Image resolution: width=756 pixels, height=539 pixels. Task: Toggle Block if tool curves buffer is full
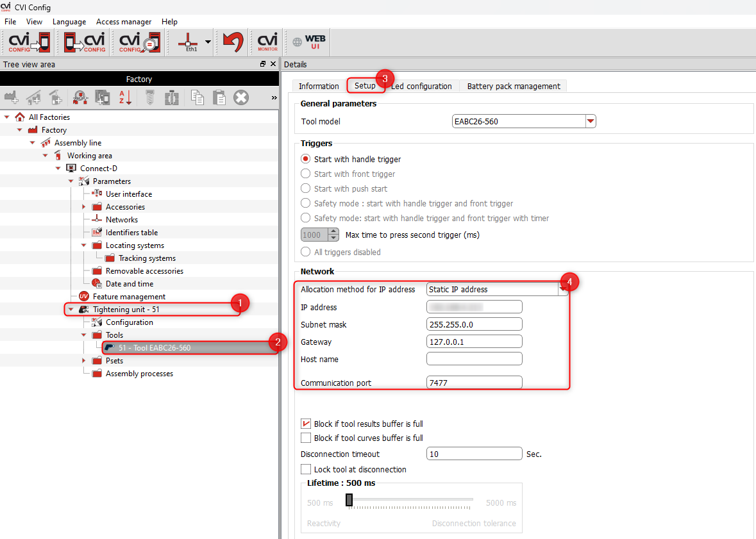[306, 438]
